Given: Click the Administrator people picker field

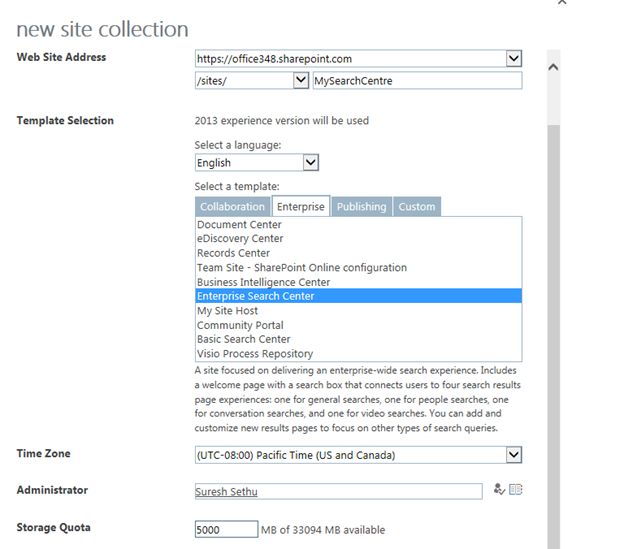Looking at the screenshot, I should [339, 491].
